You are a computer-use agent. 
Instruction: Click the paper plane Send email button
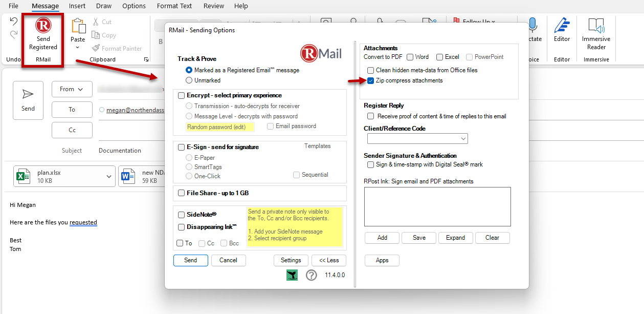[28, 100]
